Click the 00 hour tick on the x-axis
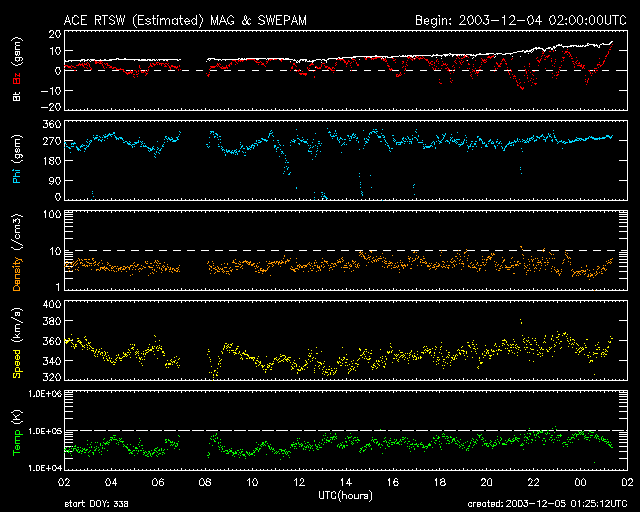The width and height of the screenshot is (640, 512). pos(579,482)
